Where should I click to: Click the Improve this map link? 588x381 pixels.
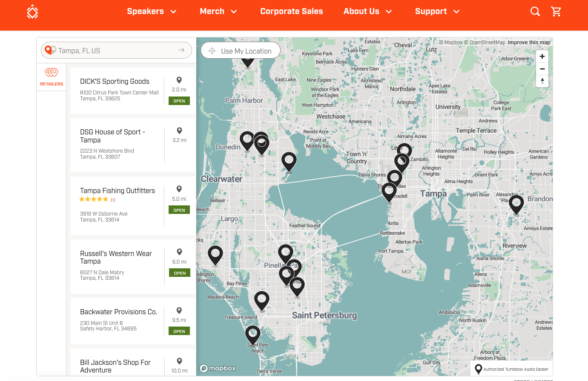tap(529, 43)
